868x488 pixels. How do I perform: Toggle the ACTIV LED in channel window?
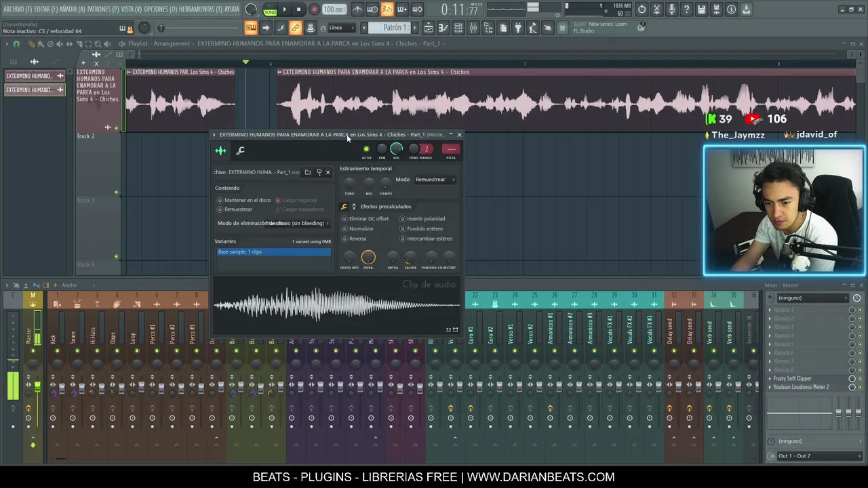pyautogui.click(x=366, y=149)
